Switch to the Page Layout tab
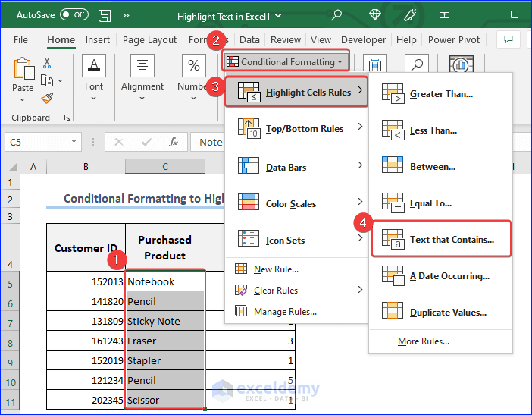 [x=149, y=40]
